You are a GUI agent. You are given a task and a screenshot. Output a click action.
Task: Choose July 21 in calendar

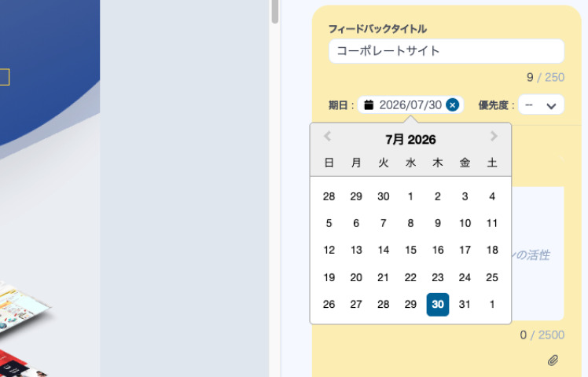[x=384, y=277]
